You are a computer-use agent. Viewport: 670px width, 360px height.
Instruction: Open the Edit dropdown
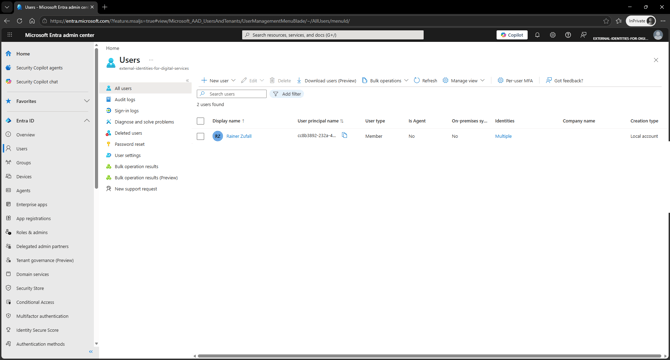pyautogui.click(x=253, y=81)
